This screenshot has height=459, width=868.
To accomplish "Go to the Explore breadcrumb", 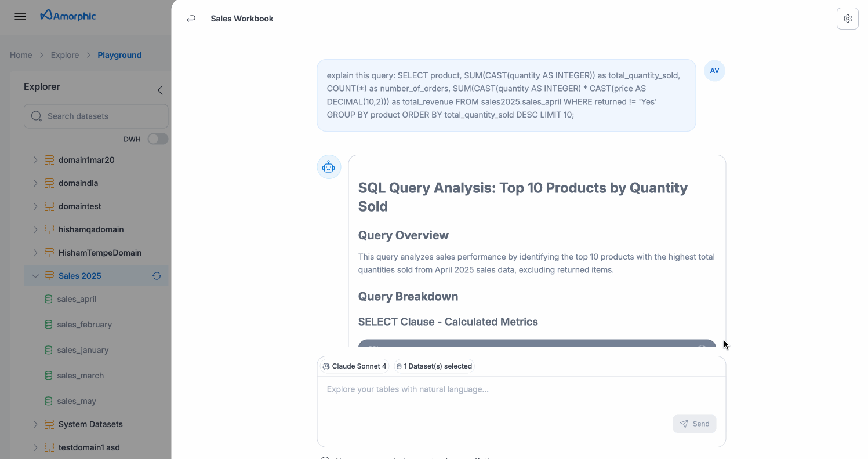I will click(65, 55).
